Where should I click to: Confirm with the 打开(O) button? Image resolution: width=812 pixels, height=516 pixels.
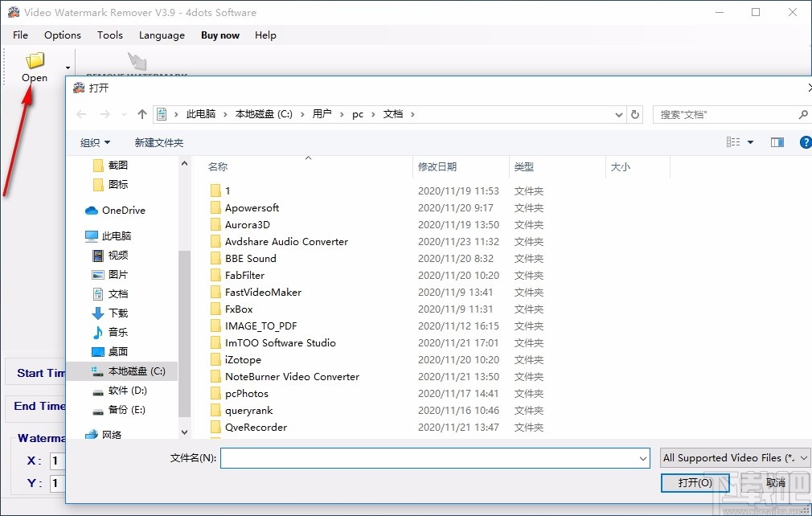click(x=693, y=482)
